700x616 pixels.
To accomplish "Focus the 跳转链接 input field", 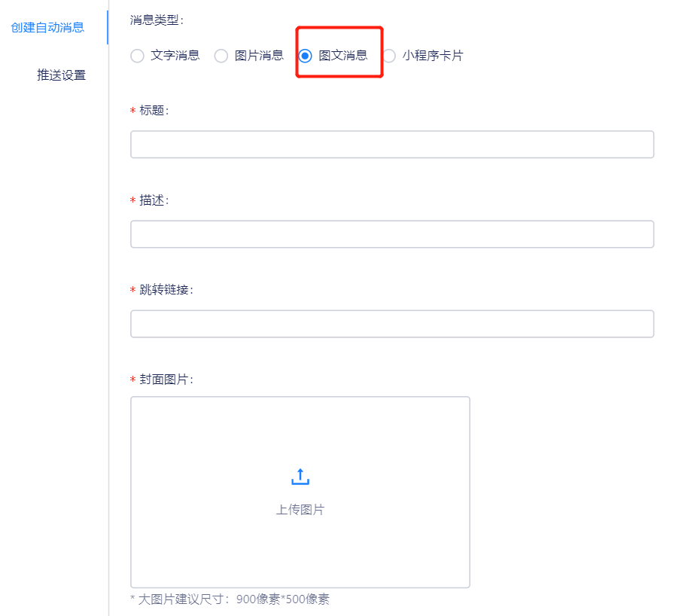I will [392, 324].
